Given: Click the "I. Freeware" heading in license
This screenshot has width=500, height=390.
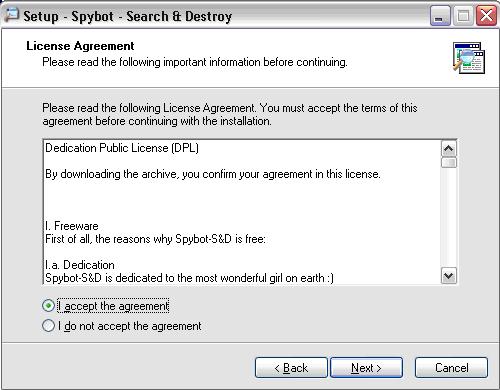Looking at the screenshot, I should (x=72, y=226).
